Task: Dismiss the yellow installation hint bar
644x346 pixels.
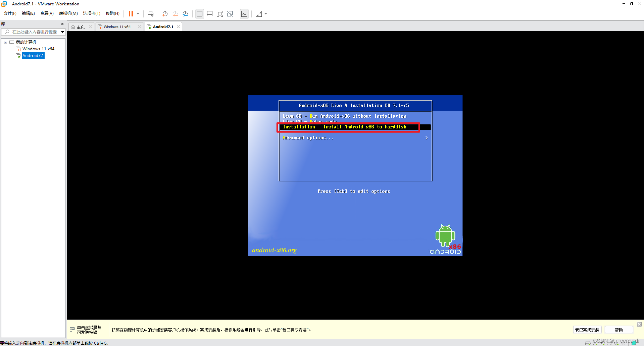Action: coord(639,324)
